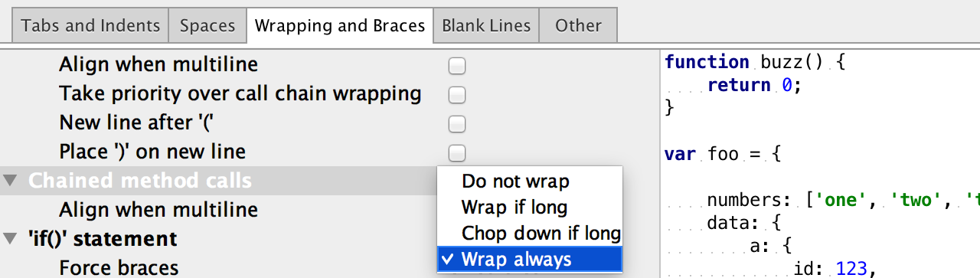Click inside the code preview on 'function buzz()'

[x=754, y=62]
